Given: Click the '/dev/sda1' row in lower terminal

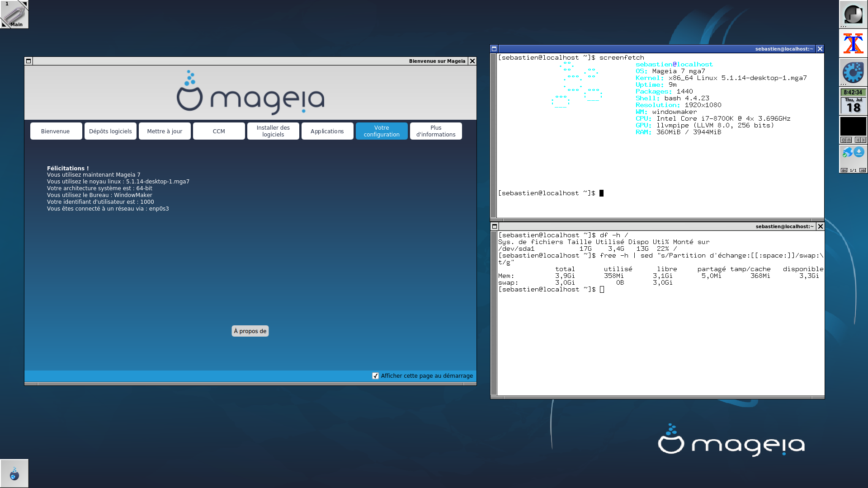Looking at the screenshot, I should (x=588, y=249).
